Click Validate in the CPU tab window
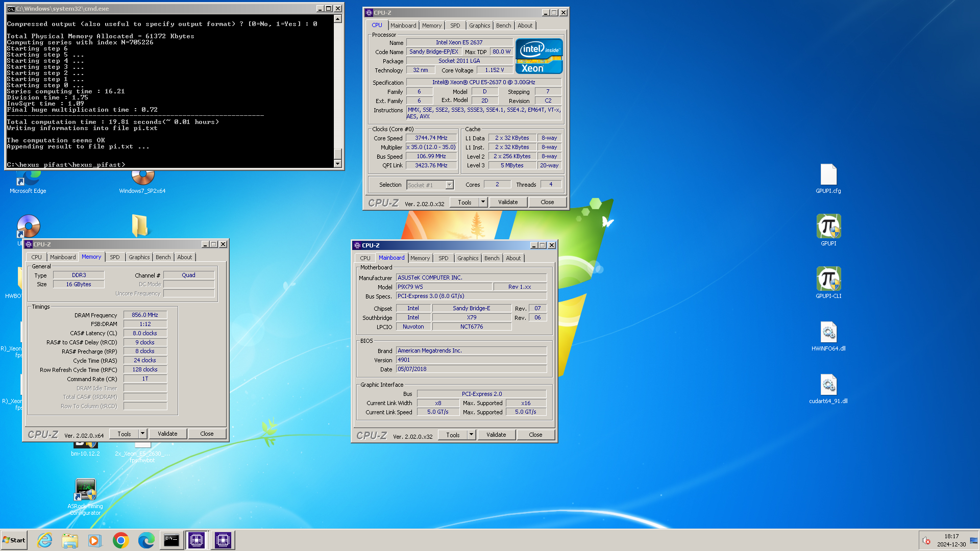Screen dimensions: 980x551 (x=508, y=202)
